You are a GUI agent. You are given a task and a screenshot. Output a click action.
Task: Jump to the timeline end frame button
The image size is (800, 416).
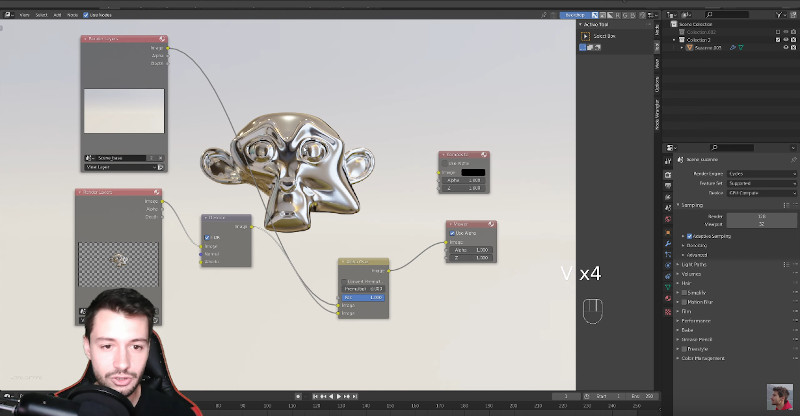[355, 397]
